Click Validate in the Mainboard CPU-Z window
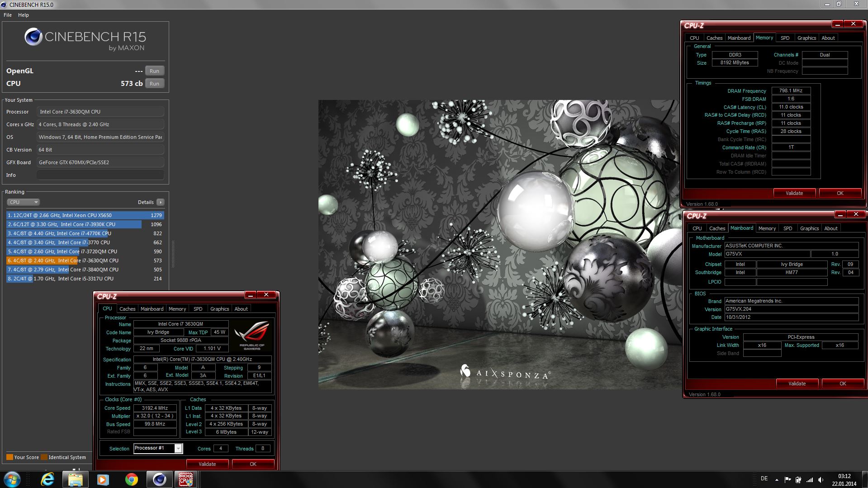The height and width of the screenshot is (488, 868). [797, 384]
